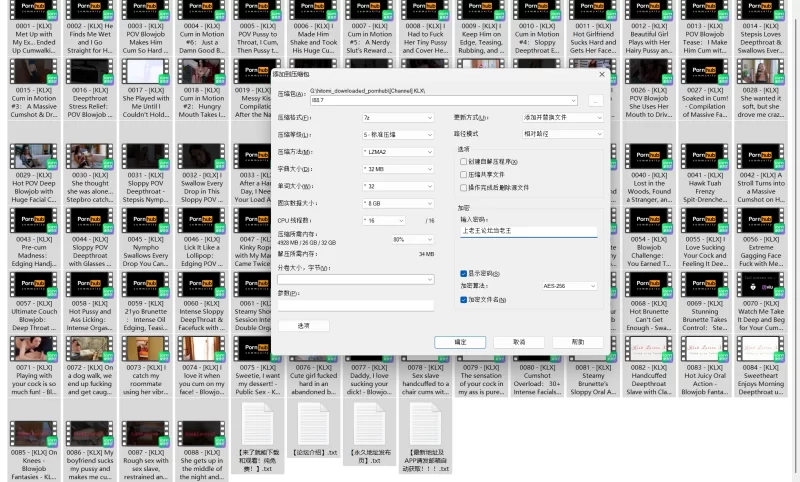Click the 取消 button
800x482 pixels.
518,342
